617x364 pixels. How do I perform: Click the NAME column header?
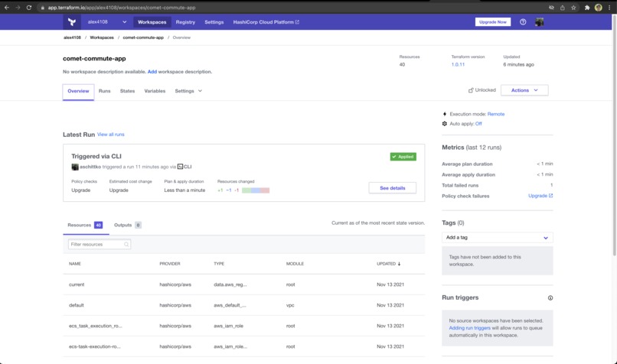(75, 264)
